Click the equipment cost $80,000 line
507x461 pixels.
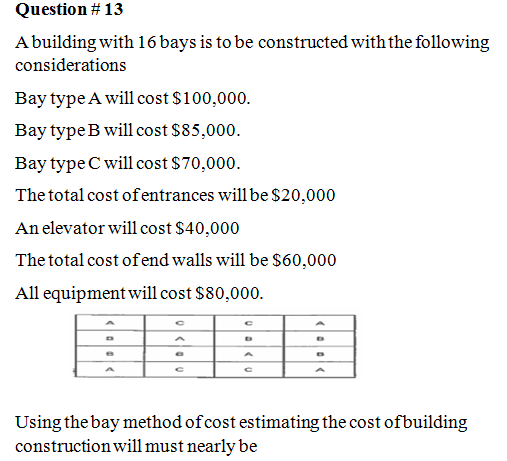tap(139, 294)
